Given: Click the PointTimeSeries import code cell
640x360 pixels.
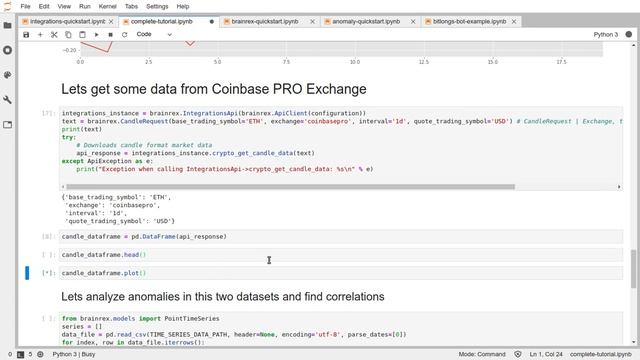Looking at the screenshot, I should pyautogui.click(x=341, y=330).
